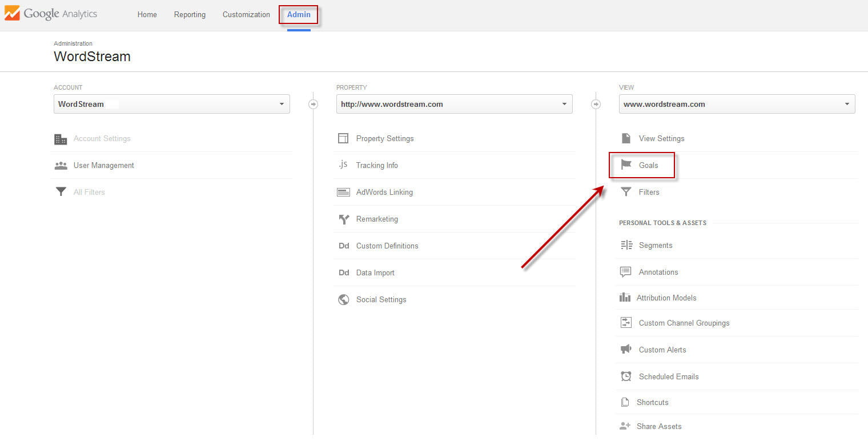The width and height of the screenshot is (868, 445).
Task: Open the Remarketing link
Action: click(x=377, y=219)
